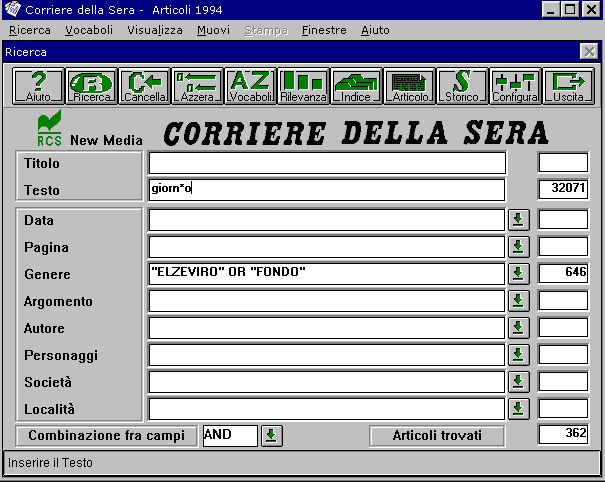
Task: Expand the Personaggi field list arrow
Action: click(519, 355)
